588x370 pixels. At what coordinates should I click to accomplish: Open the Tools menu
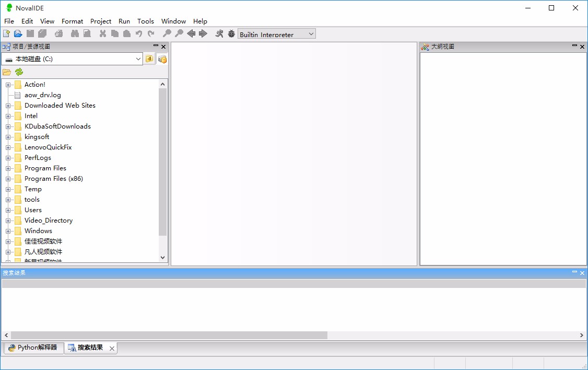point(146,21)
